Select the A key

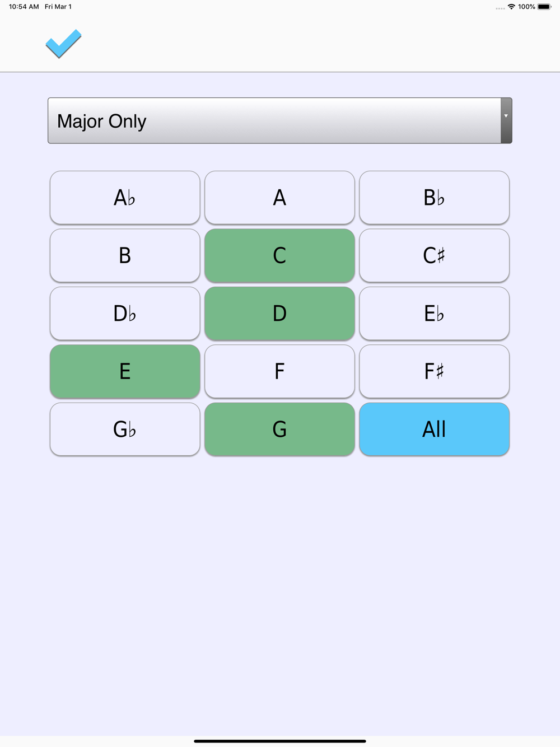pyautogui.click(x=279, y=198)
